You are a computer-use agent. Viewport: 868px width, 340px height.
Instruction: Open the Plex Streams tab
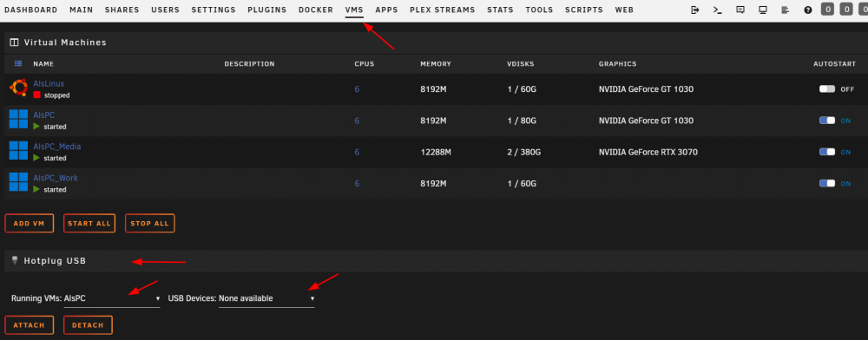click(x=443, y=10)
